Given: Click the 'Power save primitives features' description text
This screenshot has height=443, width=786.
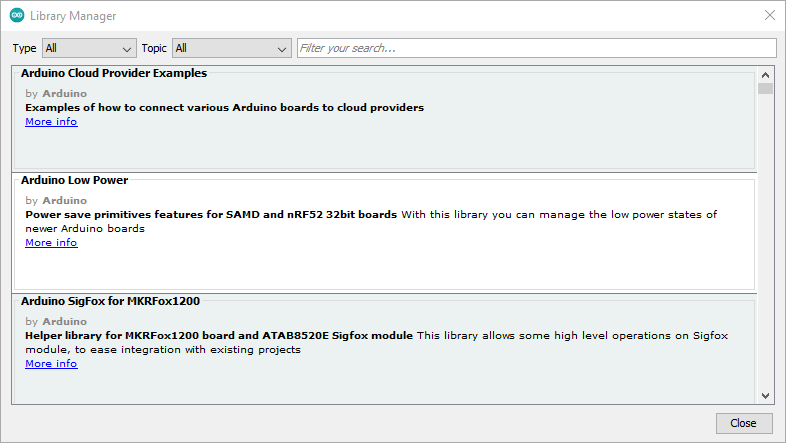Looking at the screenshot, I should [x=211, y=215].
